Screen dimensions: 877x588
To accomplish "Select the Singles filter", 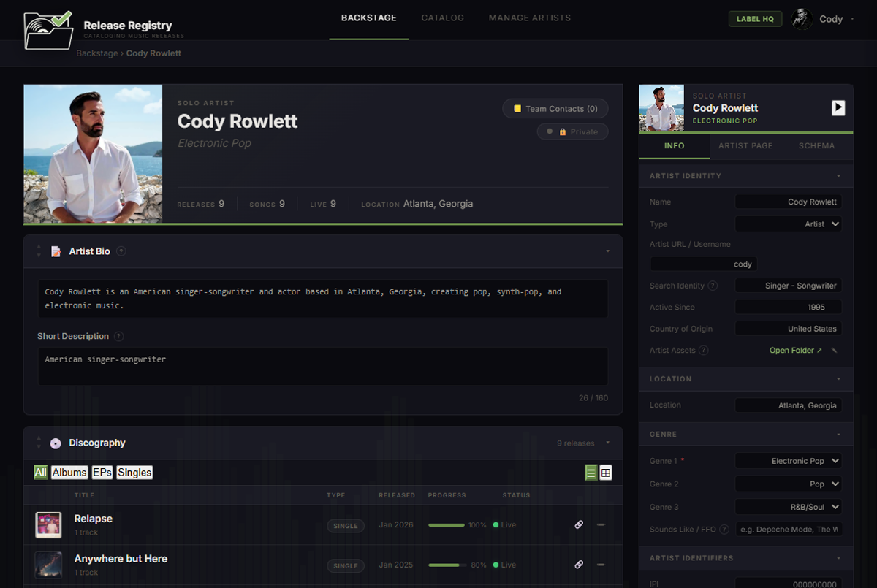I will pyautogui.click(x=134, y=473).
